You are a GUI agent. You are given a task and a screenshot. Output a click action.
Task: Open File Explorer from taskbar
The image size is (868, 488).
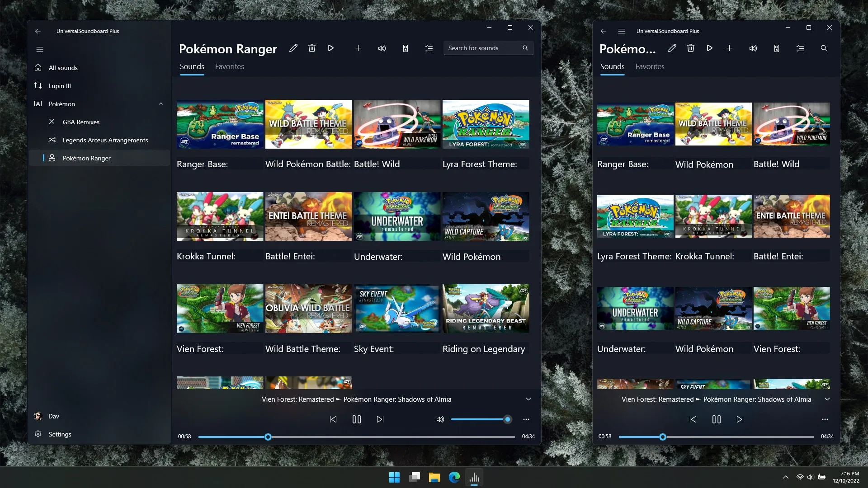[434, 478]
